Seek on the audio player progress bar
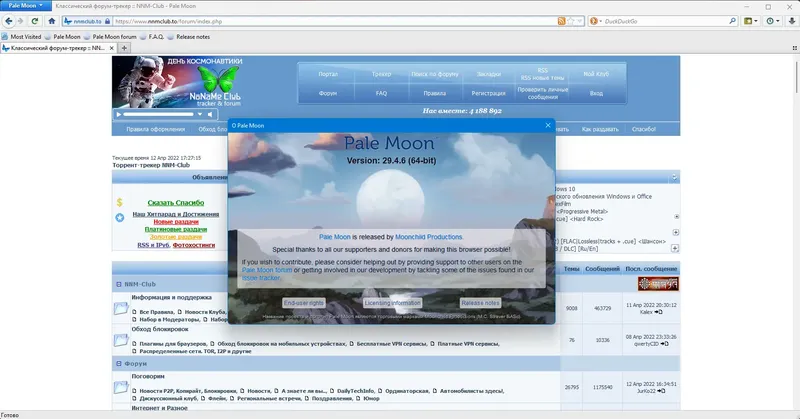 tap(159, 114)
